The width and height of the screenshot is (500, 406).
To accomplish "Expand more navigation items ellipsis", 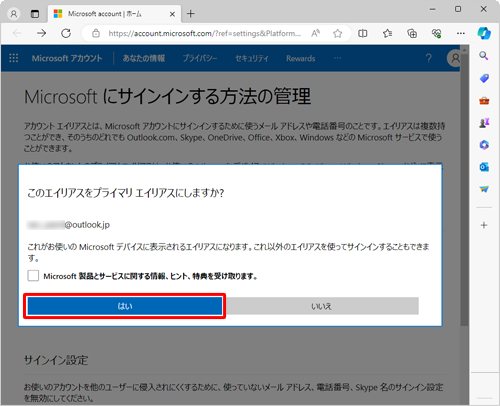I will (337, 58).
